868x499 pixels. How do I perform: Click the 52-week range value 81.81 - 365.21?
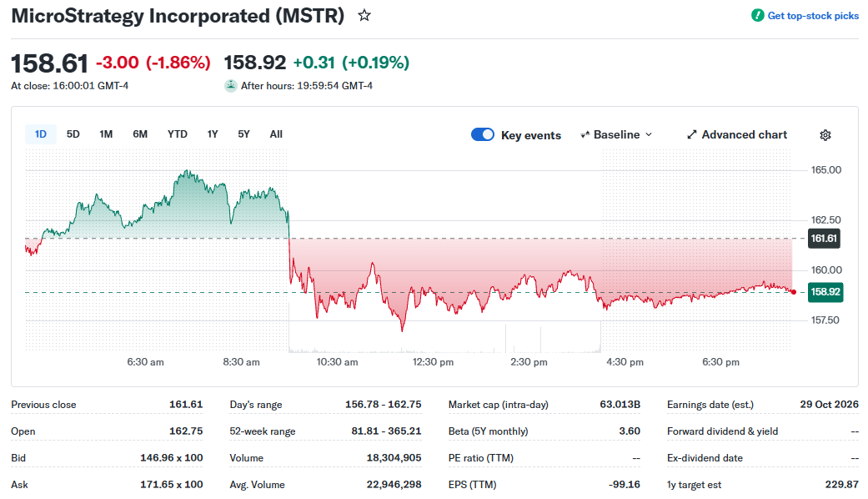(386, 431)
